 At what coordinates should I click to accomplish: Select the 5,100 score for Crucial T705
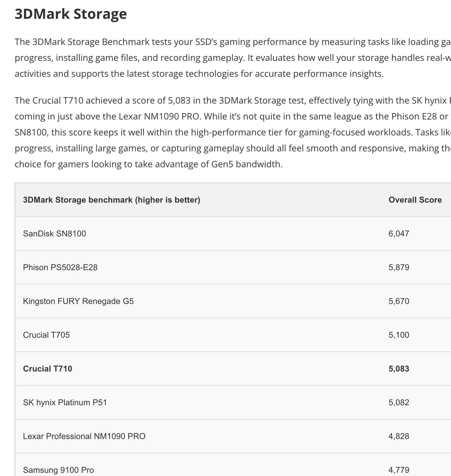pyautogui.click(x=399, y=335)
